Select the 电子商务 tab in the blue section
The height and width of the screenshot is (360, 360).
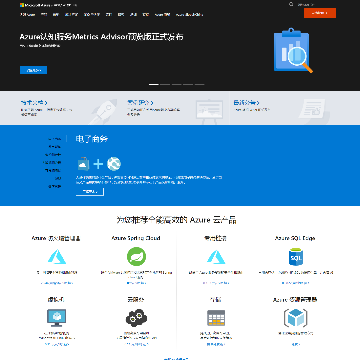pyautogui.click(x=55, y=139)
